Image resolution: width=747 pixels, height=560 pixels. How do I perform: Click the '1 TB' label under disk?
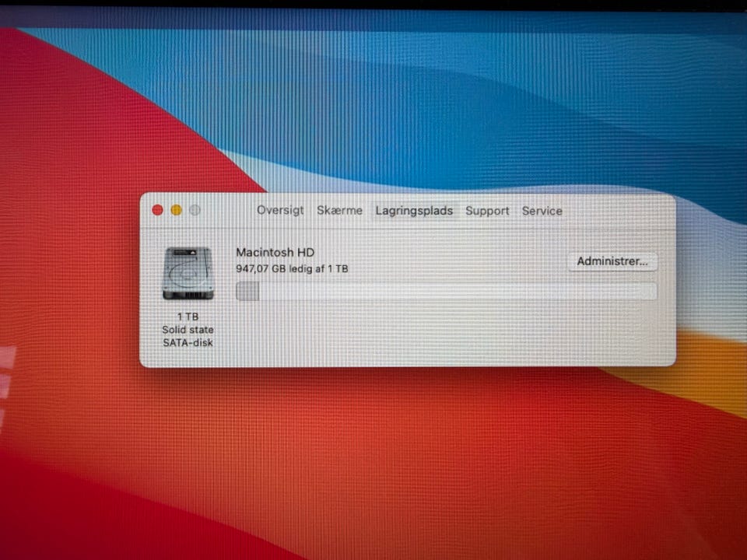[188, 317]
